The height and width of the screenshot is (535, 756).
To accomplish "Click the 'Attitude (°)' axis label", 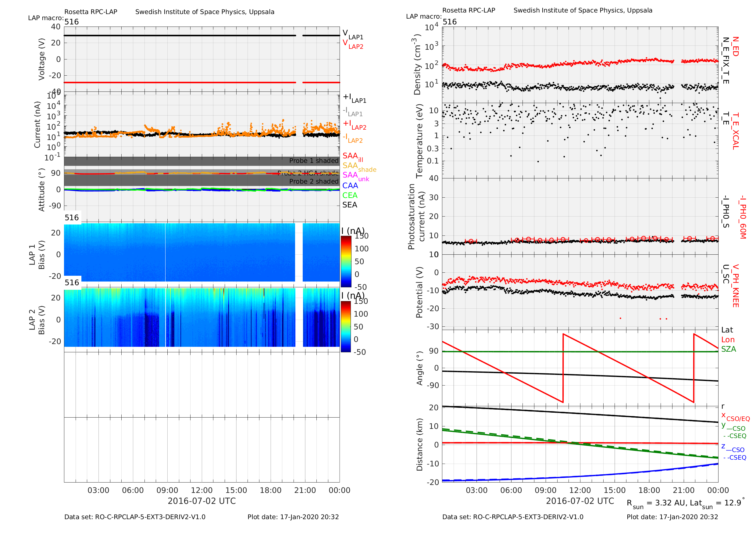I will (41, 190).
